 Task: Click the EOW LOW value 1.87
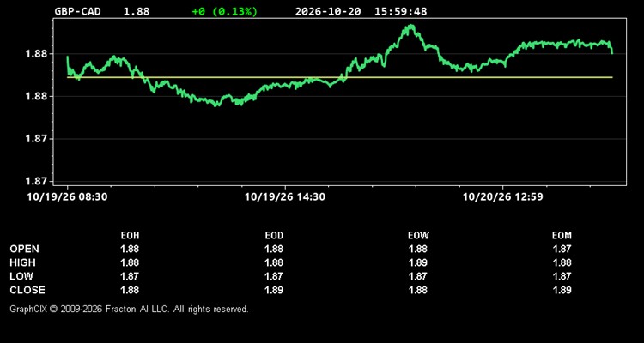(x=418, y=276)
